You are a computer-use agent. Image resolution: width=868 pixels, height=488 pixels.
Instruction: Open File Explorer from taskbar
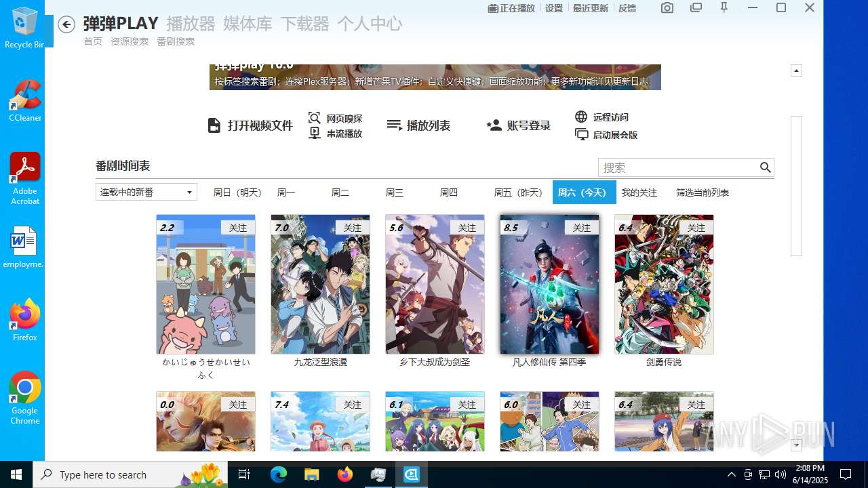tap(311, 474)
